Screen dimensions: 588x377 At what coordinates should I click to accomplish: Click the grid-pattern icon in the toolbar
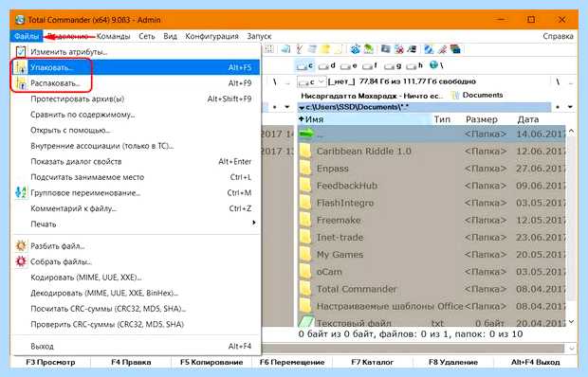tap(269, 49)
